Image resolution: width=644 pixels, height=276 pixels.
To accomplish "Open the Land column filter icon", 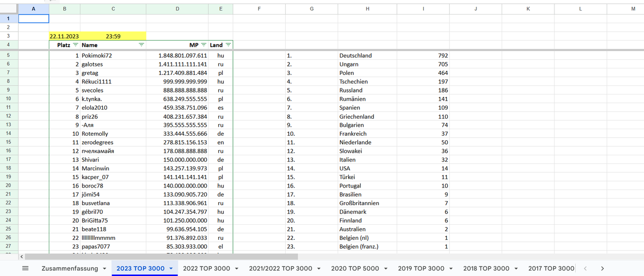I will 228,45.
